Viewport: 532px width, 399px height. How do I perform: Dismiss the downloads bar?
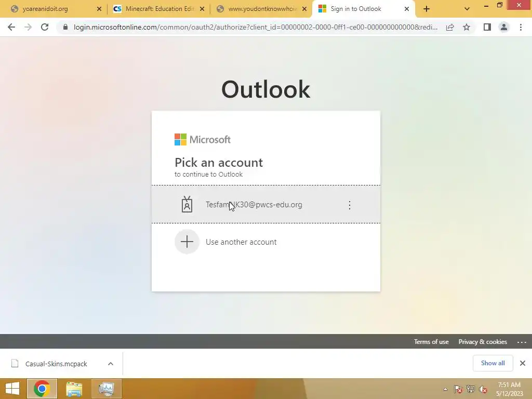pyautogui.click(x=523, y=363)
